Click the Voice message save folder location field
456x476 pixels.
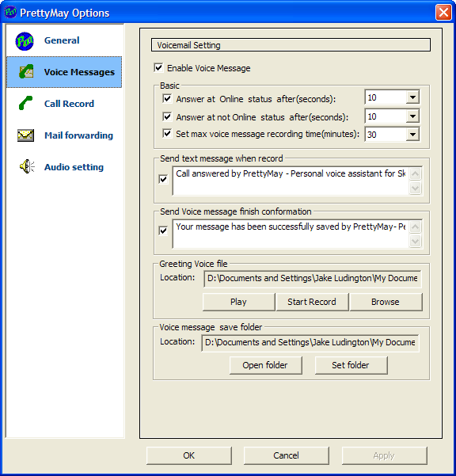coord(310,343)
